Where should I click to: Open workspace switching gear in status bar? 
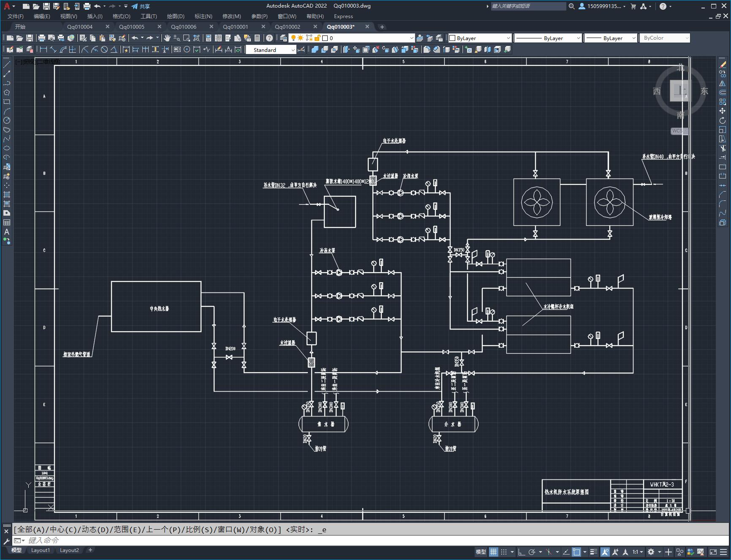651,552
